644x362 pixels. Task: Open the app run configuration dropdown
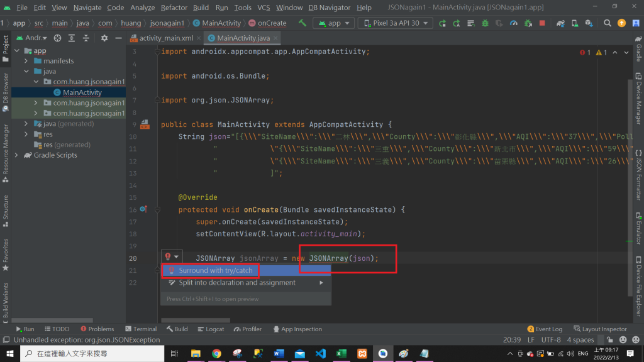tap(333, 23)
